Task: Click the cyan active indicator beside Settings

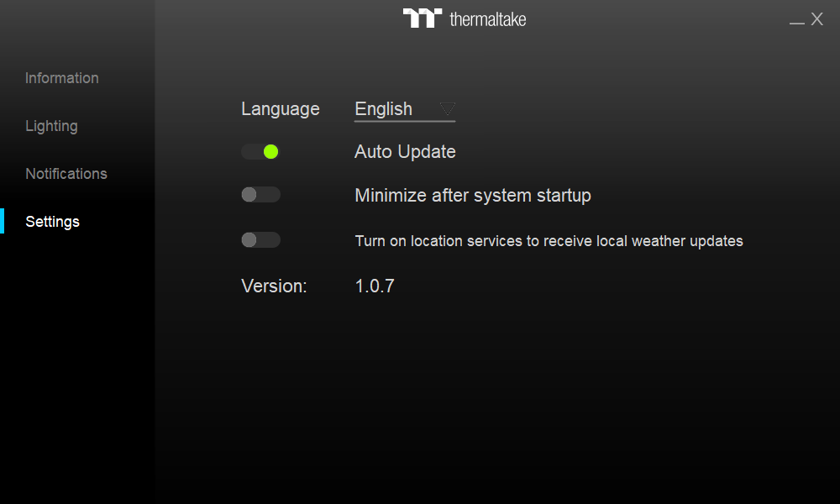Action: point(3,221)
